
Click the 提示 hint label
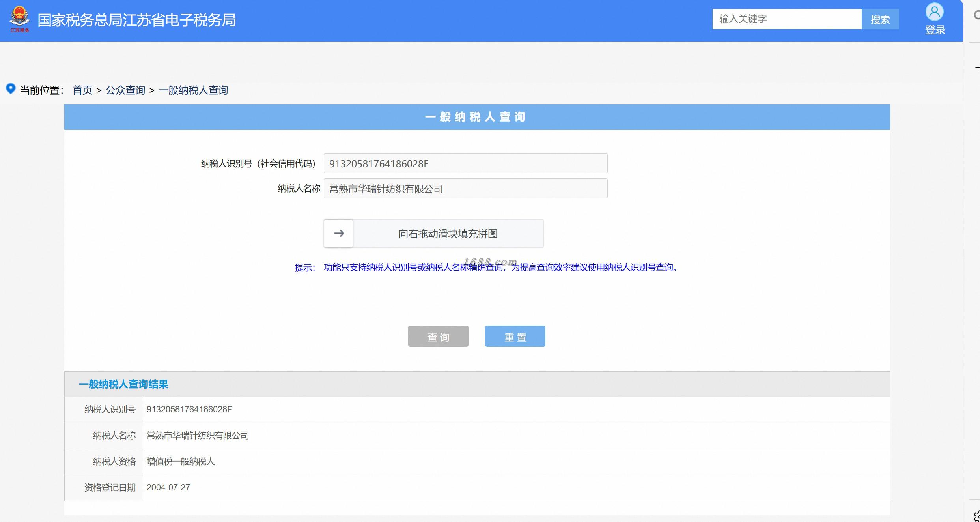point(304,268)
